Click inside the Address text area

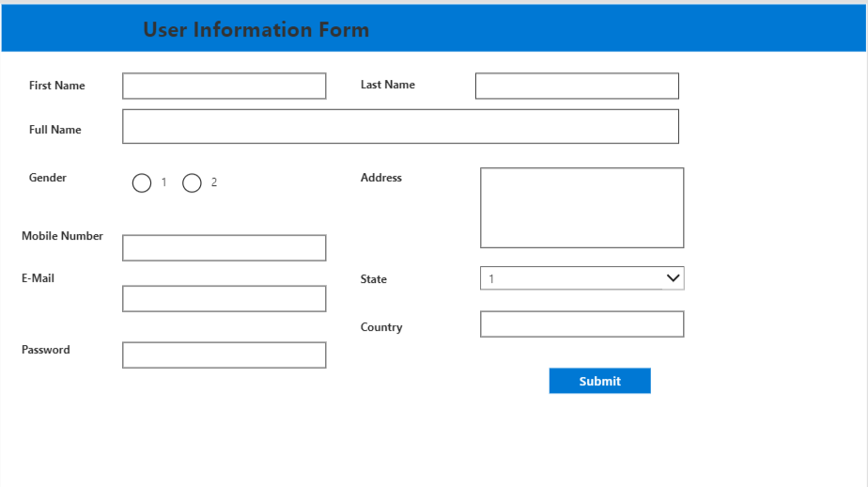pyautogui.click(x=581, y=208)
